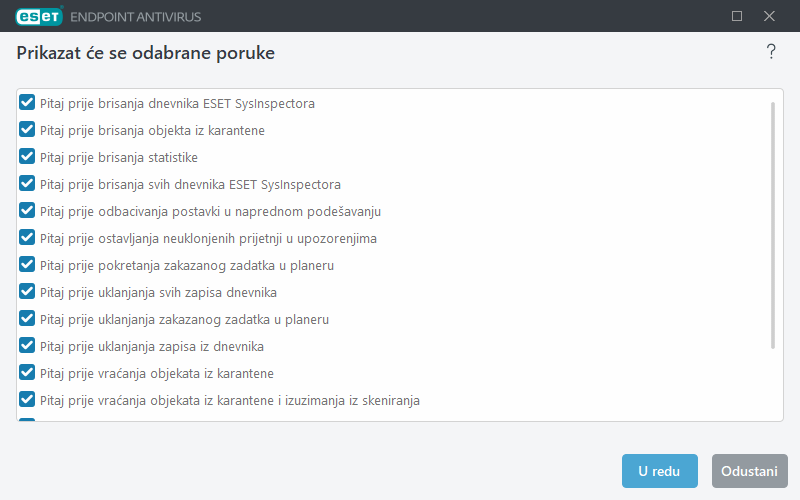Screen dimensions: 800x500
Task: Close the ESET Endpoint Antivirus dialog
Action: (769, 16)
